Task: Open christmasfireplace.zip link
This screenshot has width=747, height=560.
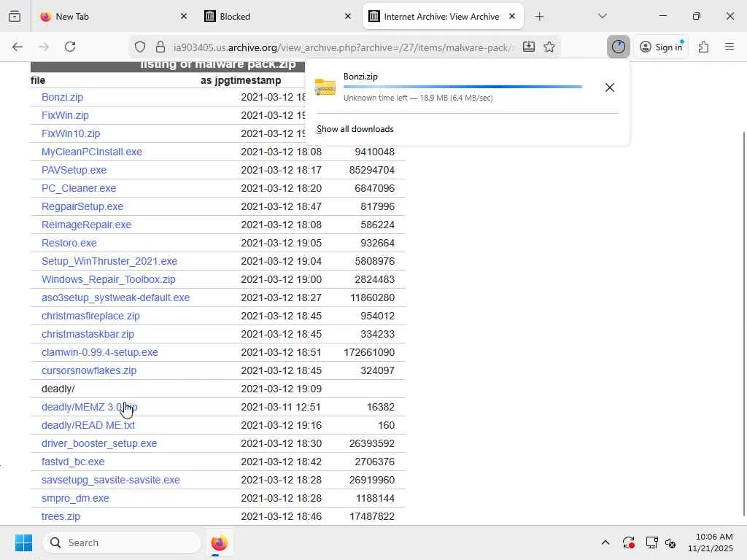Action: point(90,316)
